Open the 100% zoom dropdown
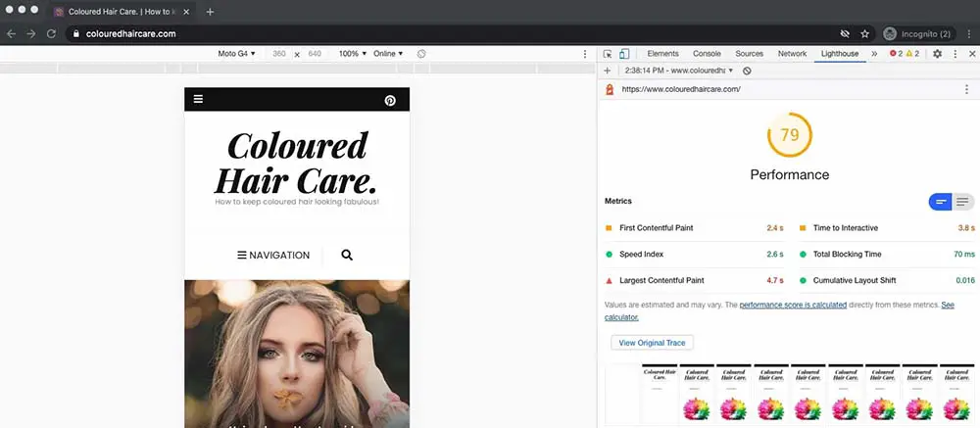The image size is (980, 428). coord(353,54)
